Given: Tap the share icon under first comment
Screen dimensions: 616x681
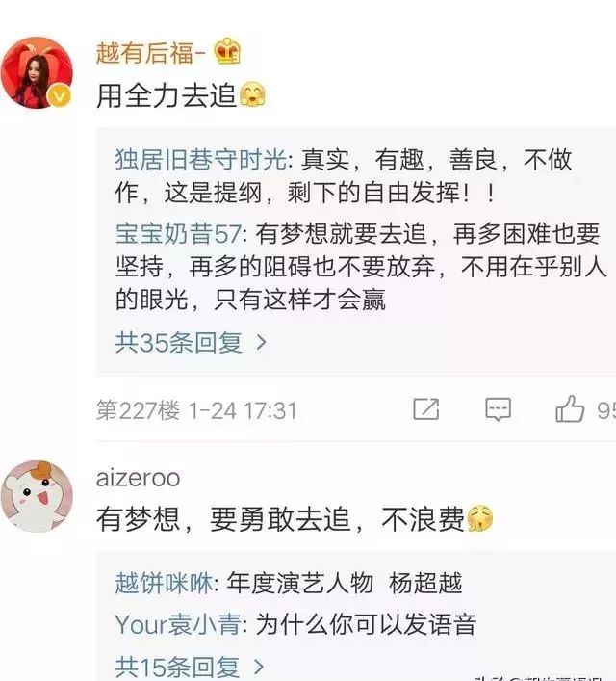Looking at the screenshot, I should [x=425, y=409].
